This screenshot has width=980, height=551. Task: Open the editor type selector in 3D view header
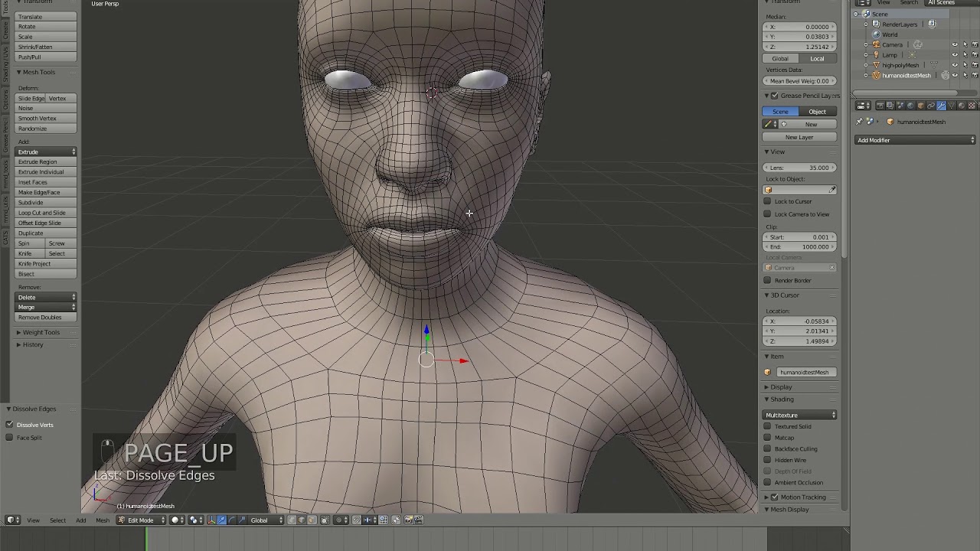click(12, 520)
